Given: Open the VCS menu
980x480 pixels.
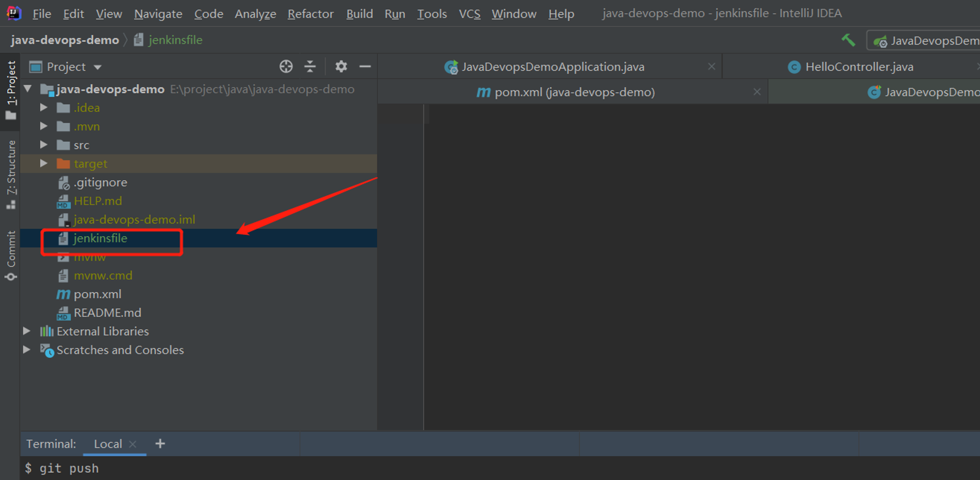Looking at the screenshot, I should point(469,14).
